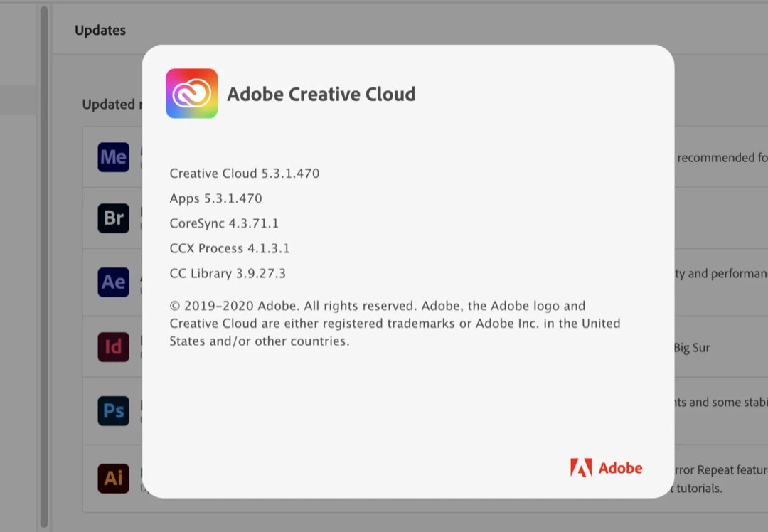Click the left sidebar vertical scrollbar
Viewport: 768px width, 532px height.
(x=44, y=266)
